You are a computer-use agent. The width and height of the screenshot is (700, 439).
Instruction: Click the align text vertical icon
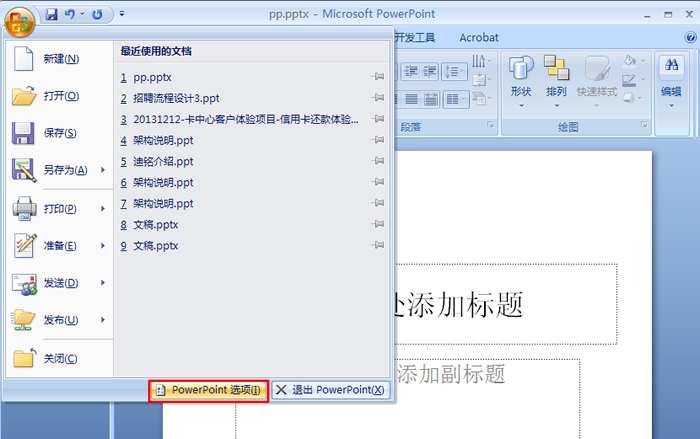[x=481, y=80]
